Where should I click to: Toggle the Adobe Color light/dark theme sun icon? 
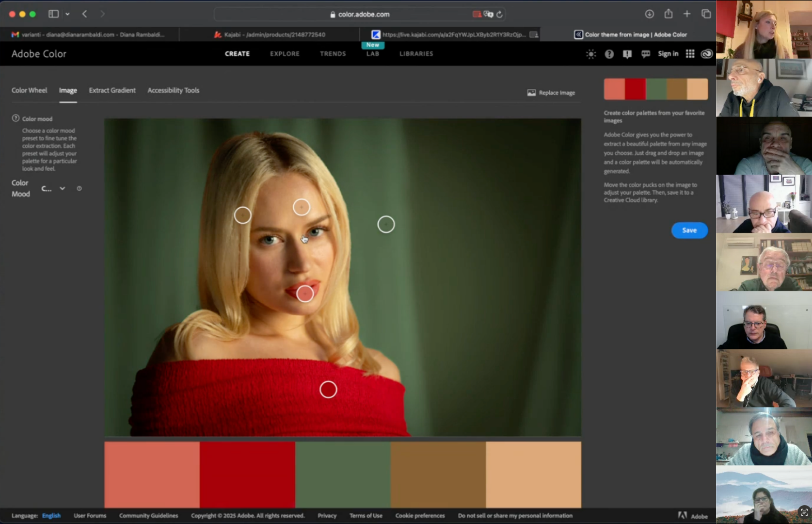pyautogui.click(x=591, y=54)
